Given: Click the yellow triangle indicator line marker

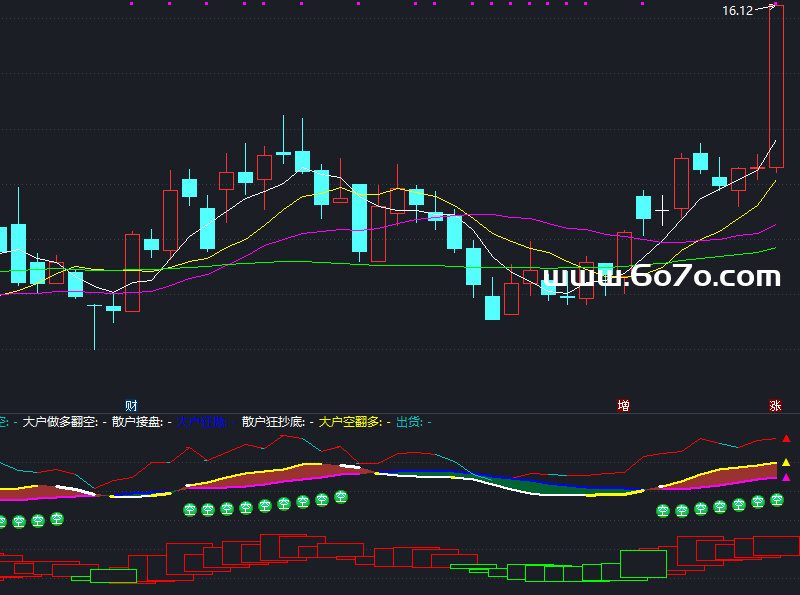Looking at the screenshot, I should point(786,463).
